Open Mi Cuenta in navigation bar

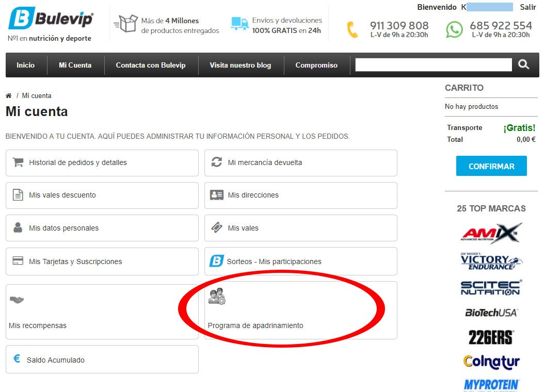[x=75, y=65]
